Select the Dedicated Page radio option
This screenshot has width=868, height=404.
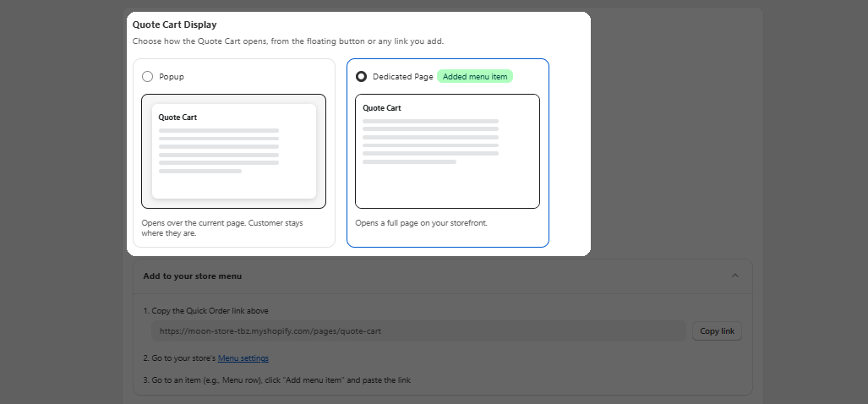pyautogui.click(x=361, y=76)
